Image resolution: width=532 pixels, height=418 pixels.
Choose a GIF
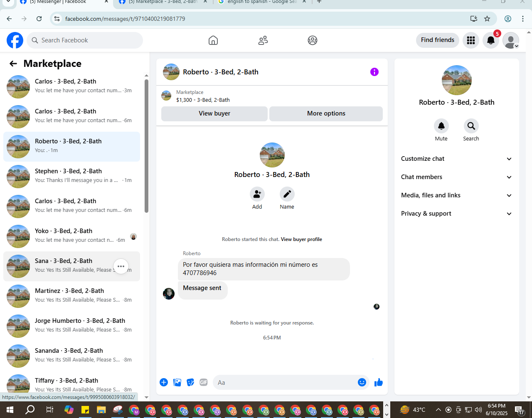pos(204,382)
